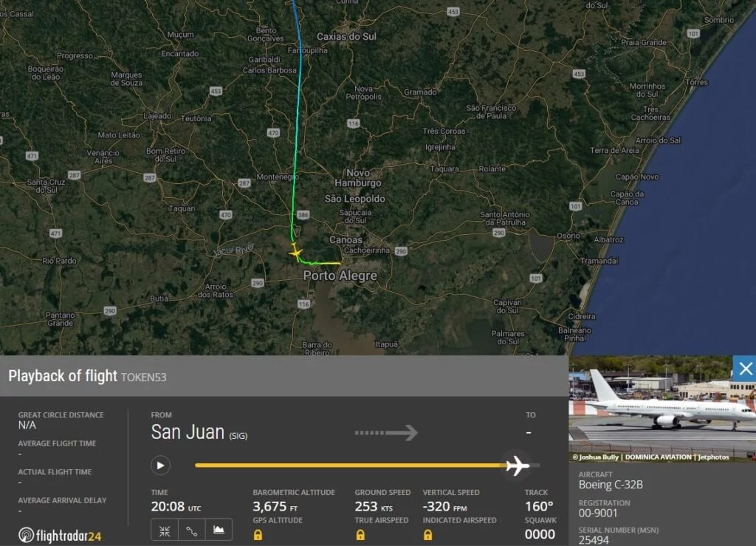Click the registration 00-9001 text

[598, 513]
